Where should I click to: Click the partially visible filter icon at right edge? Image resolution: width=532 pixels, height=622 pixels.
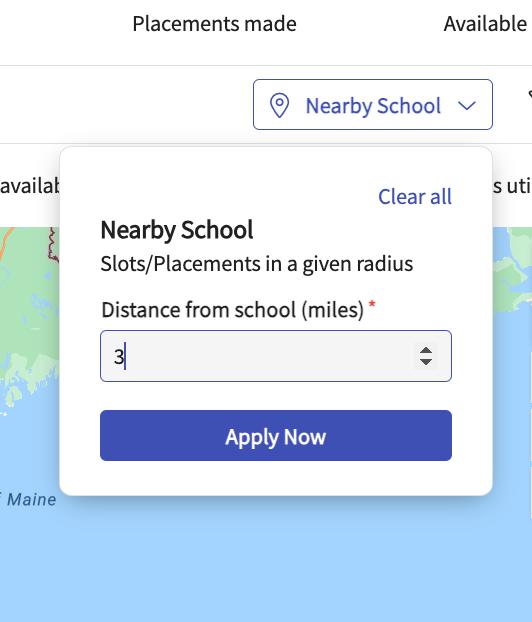click(530, 95)
